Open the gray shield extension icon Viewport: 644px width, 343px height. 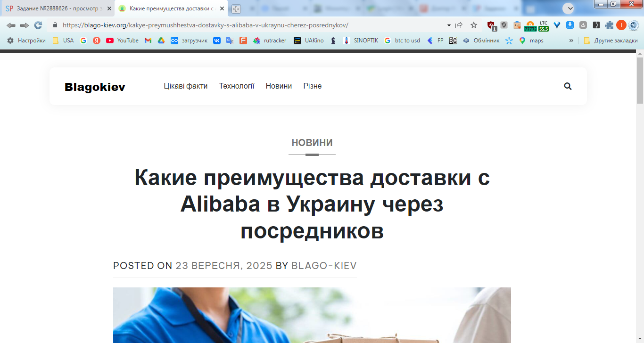point(504,25)
